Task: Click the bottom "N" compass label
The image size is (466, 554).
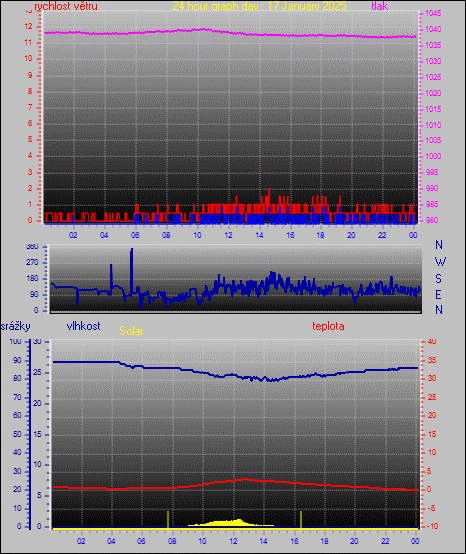Action: pos(439,310)
